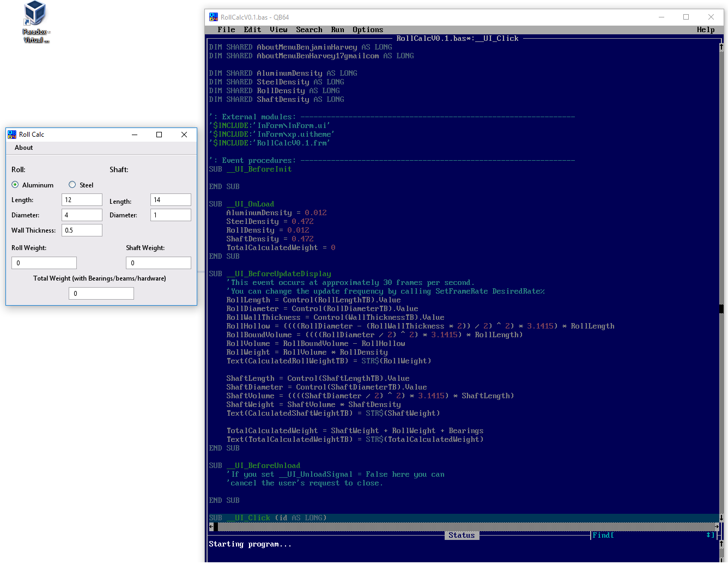Click the code editor scroll-up arrow

click(x=721, y=47)
